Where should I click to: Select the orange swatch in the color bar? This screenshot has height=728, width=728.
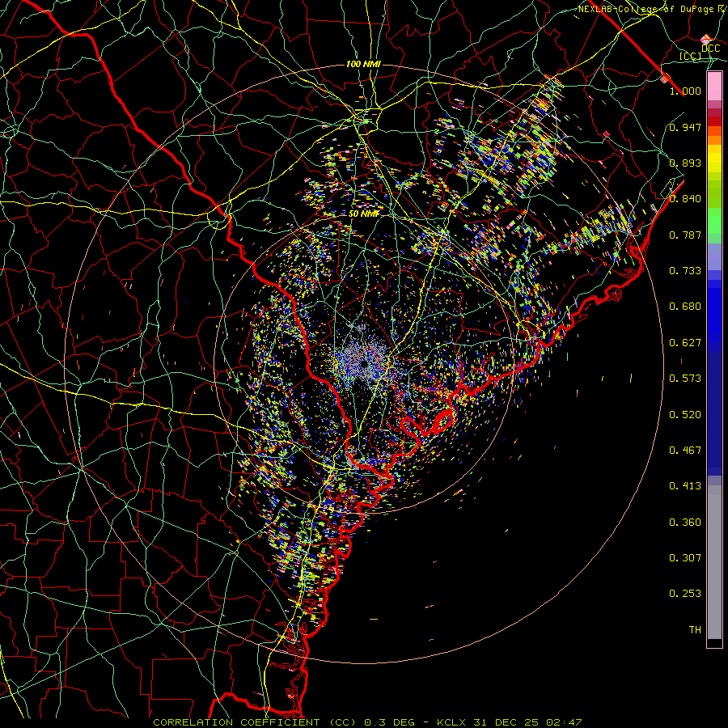point(714,140)
